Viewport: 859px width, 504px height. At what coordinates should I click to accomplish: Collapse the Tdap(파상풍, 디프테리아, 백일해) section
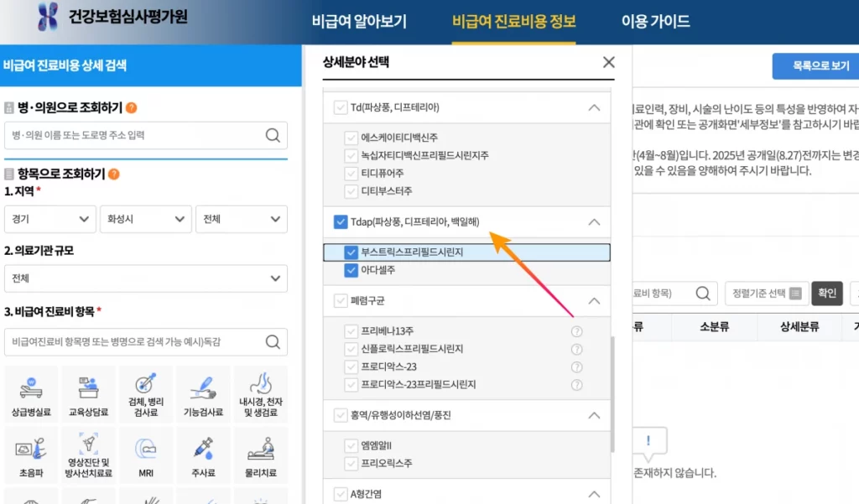595,222
